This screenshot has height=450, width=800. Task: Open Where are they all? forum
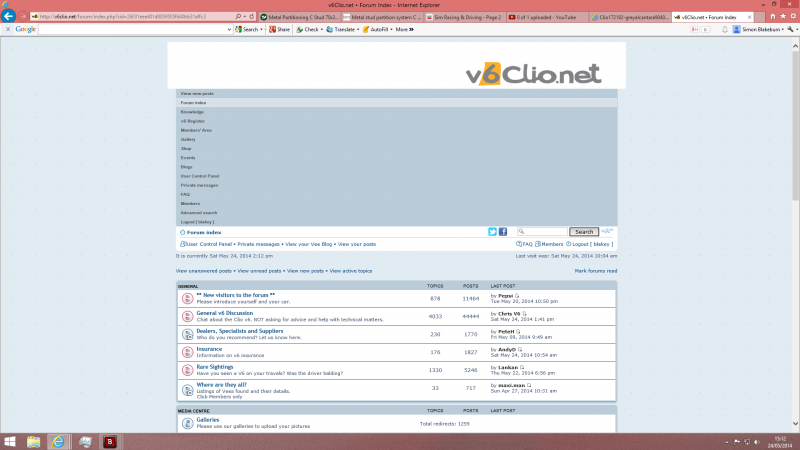pyautogui.click(x=221, y=385)
